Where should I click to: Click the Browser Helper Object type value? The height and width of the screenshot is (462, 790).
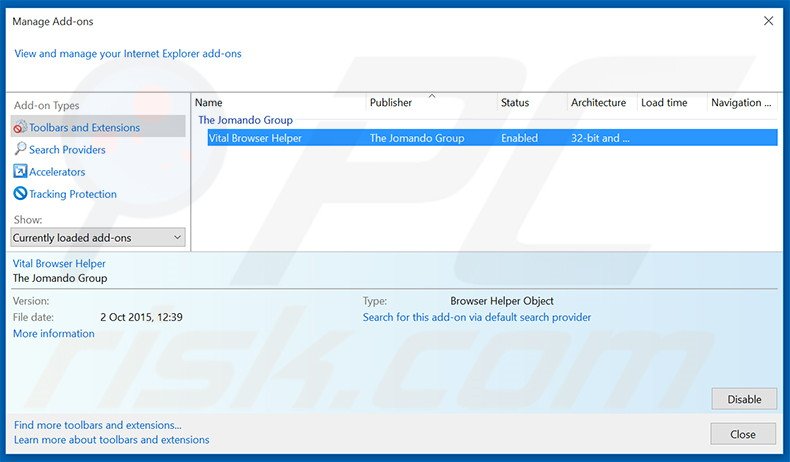point(502,301)
